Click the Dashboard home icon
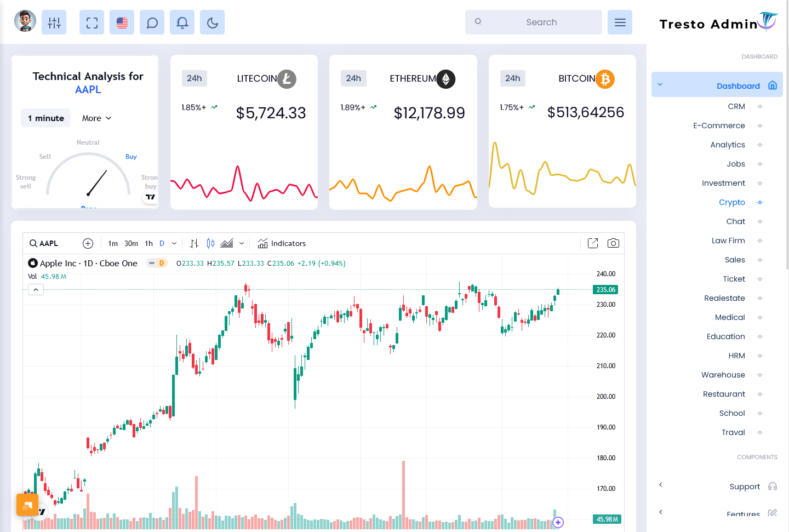Viewport: 789px width, 532px height. click(773, 85)
